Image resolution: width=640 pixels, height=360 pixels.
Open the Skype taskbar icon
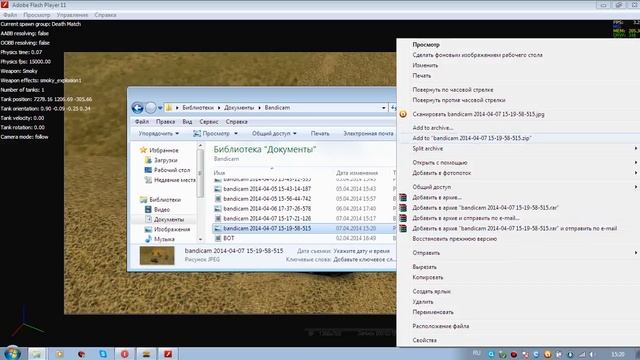(x=103, y=354)
